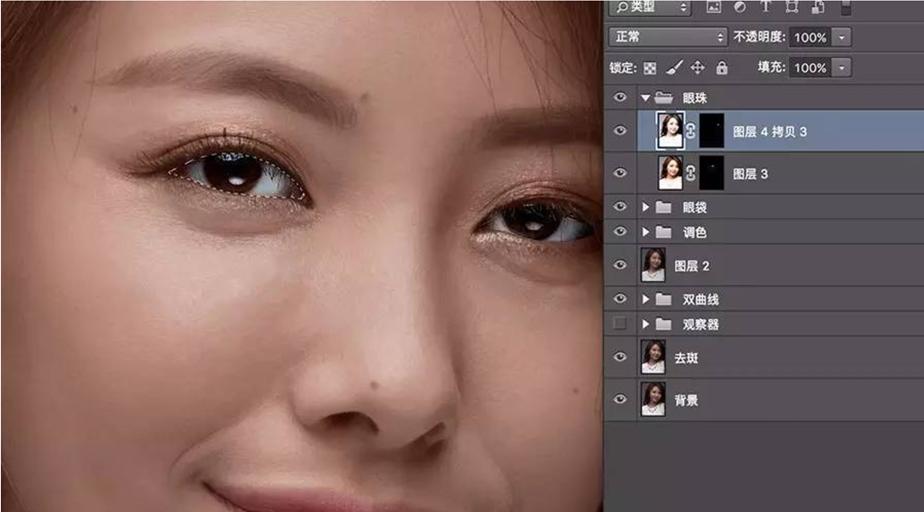Image resolution: width=924 pixels, height=512 pixels.
Task: Select the 图层 4 拷贝 3 layer name
Action: coord(770,131)
